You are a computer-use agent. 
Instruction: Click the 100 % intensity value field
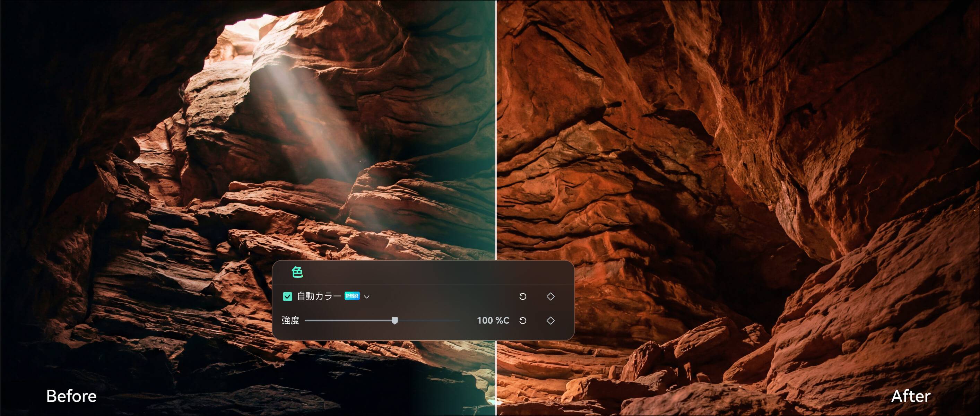pyautogui.click(x=493, y=320)
